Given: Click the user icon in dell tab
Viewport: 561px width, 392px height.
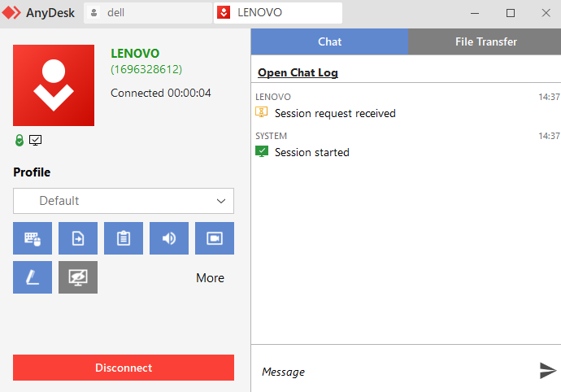Looking at the screenshot, I should pyautogui.click(x=93, y=13).
